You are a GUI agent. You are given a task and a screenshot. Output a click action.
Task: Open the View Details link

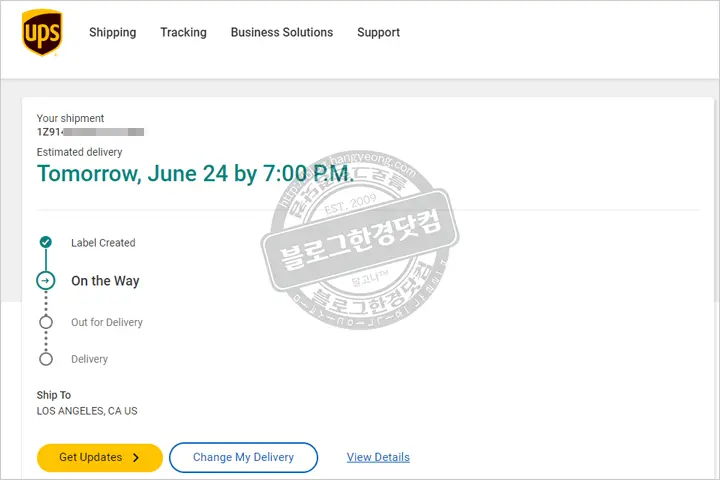coord(378,457)
